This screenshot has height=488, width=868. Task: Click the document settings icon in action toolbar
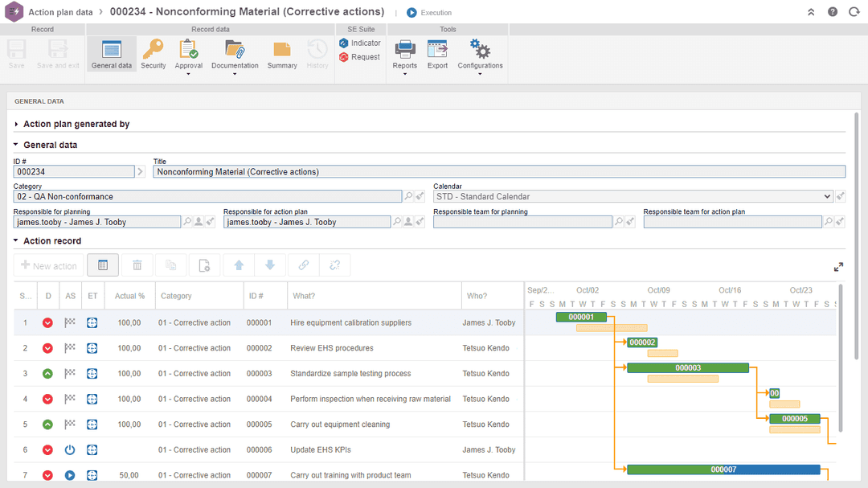pos(204,265)
